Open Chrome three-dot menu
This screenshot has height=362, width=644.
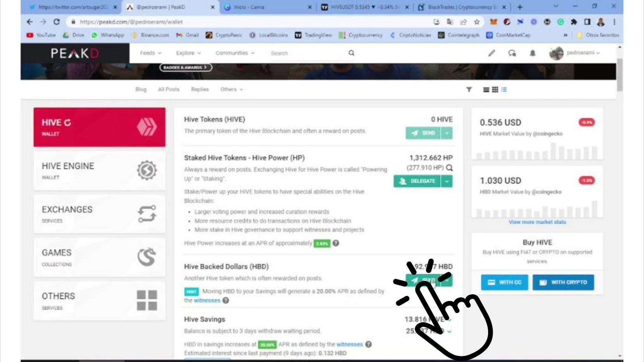pyautogui.click(x=614, y=22)
